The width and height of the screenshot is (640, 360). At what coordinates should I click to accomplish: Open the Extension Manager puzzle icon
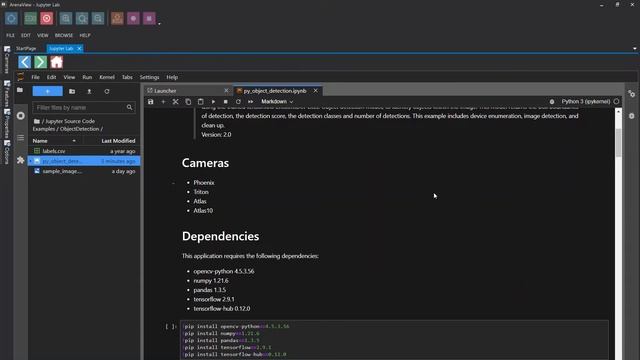tap(20, 160)
